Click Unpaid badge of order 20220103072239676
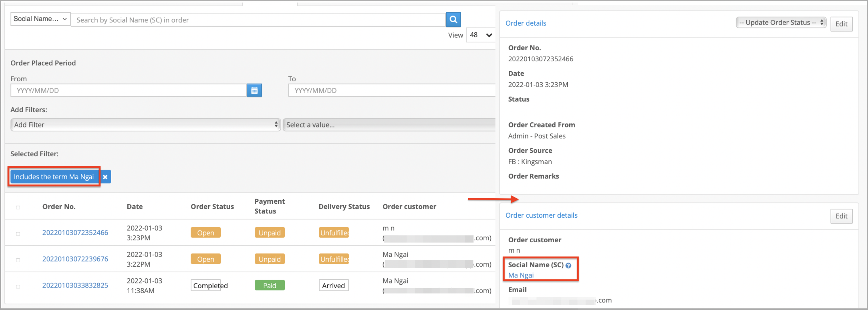 [270, 259]
